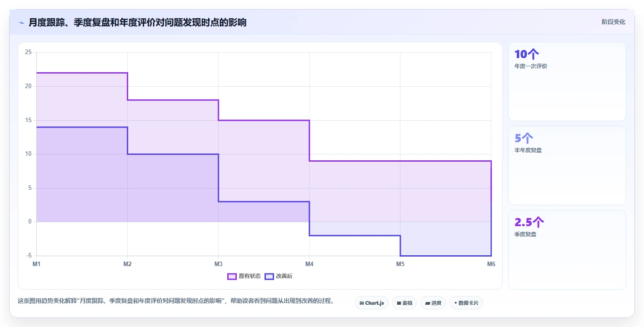Toggle the 原有状态 legend entry
Screen dimensions: 644x327
(x=244, y=276)
